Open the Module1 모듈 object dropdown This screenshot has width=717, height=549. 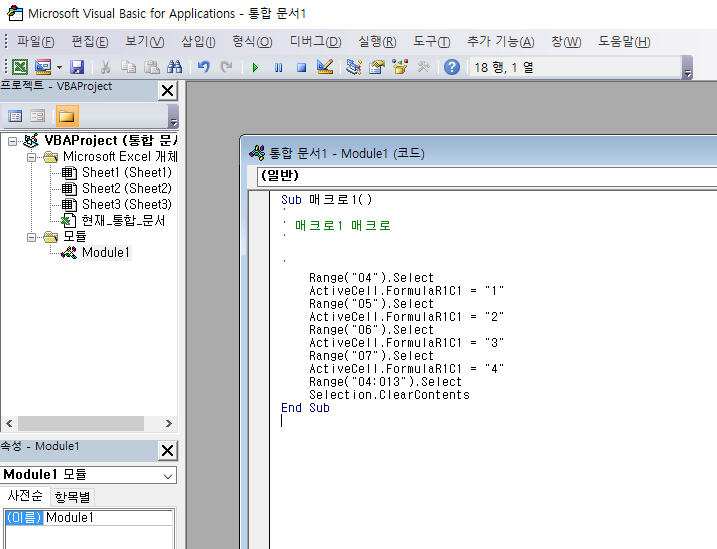(x=167, y=475)
